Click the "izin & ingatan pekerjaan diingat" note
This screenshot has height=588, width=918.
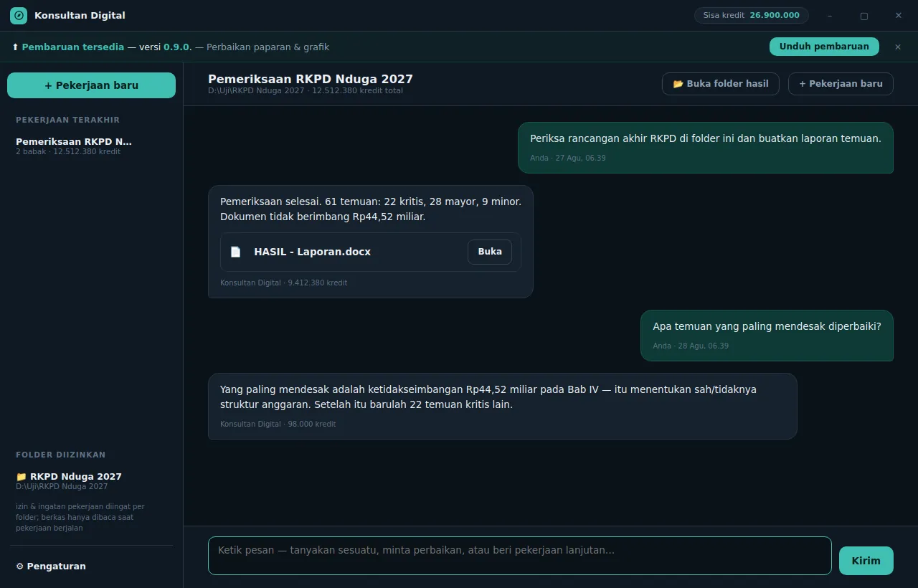coord(80,517)
